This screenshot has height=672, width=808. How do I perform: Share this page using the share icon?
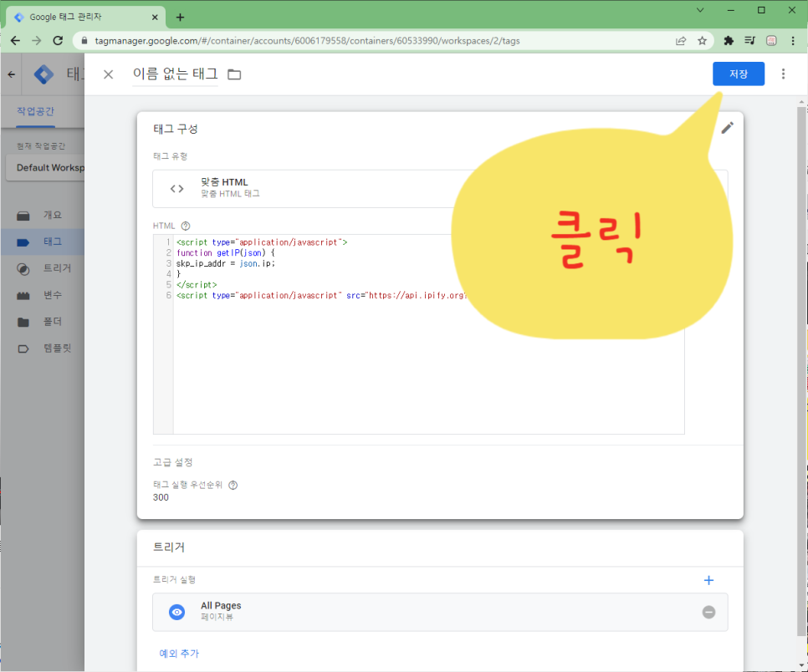click(681, 41)
